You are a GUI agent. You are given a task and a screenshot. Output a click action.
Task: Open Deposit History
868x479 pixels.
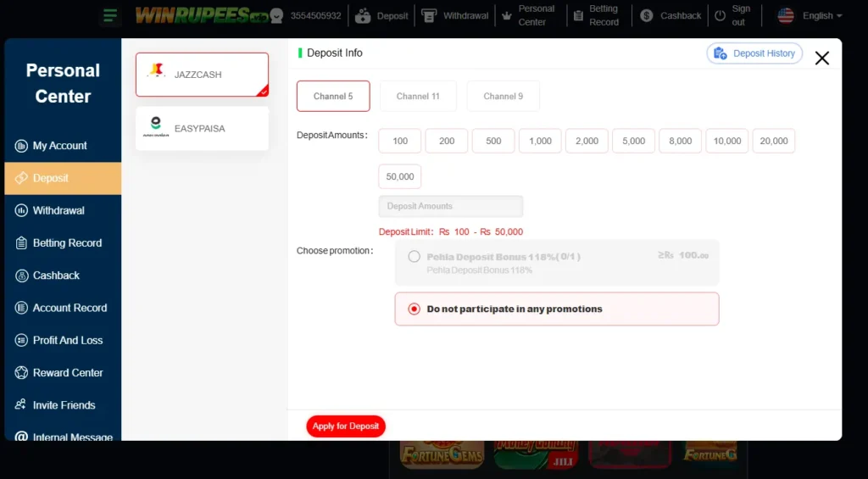754,53
